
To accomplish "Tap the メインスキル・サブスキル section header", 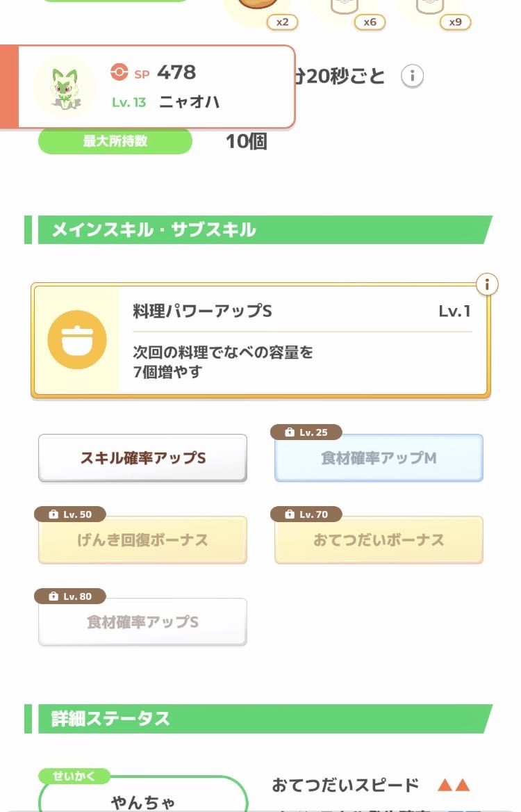I will (x=258, y=230).
